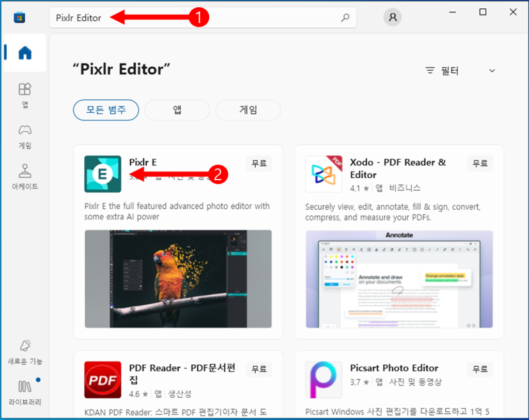Viewport: 529px width, 420px height.
Task: Click the 비즈니스 category label on Xodo
Action: pyautogui.click(x=405, y=188)
